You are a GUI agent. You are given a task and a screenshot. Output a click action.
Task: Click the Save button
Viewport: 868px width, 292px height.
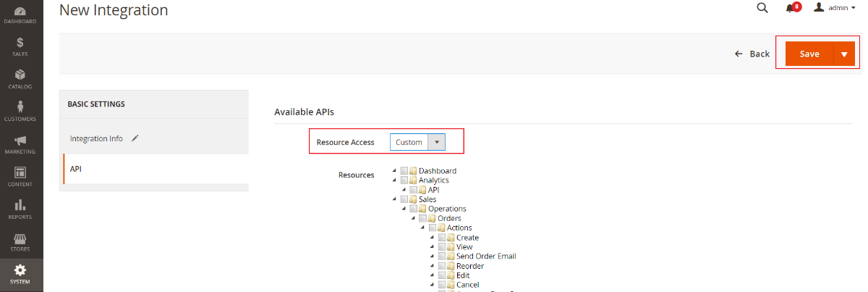pyautogui.click(x=809, y=54)
